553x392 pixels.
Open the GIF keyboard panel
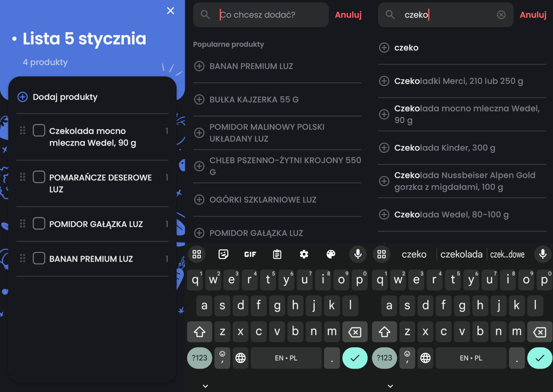(250, 254)
